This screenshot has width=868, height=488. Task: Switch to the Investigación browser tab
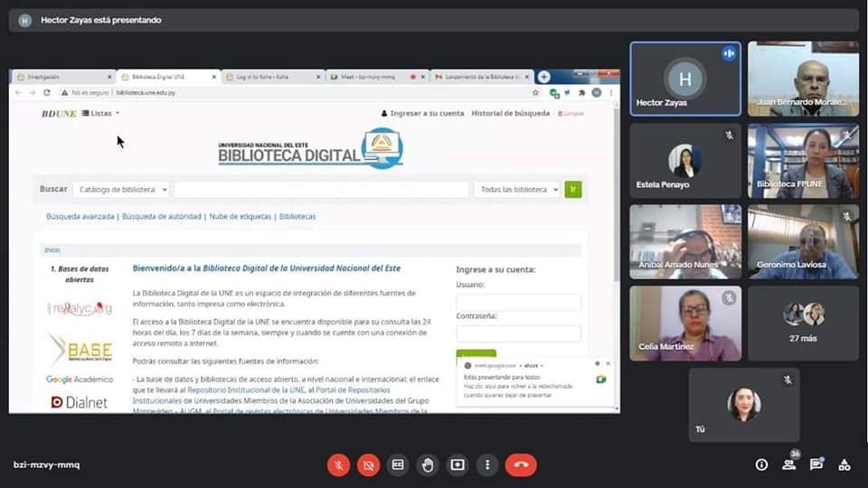63,77
